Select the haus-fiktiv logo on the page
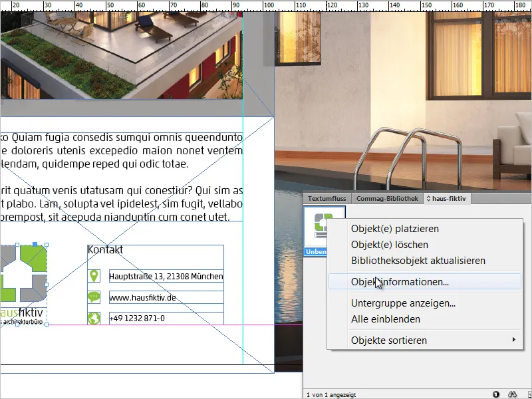Image resolution: width=532 pixels, height=399 pixels. tap(23, 285)
